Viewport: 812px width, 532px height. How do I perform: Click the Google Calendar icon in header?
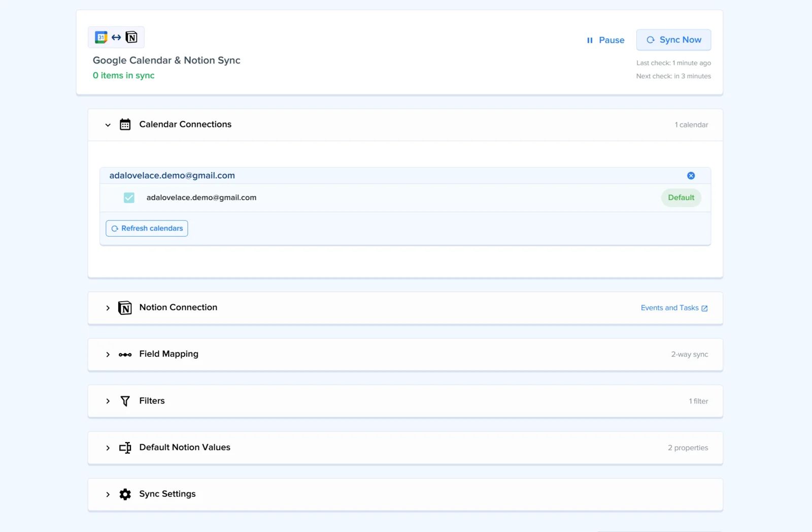[x=101, y=37]
